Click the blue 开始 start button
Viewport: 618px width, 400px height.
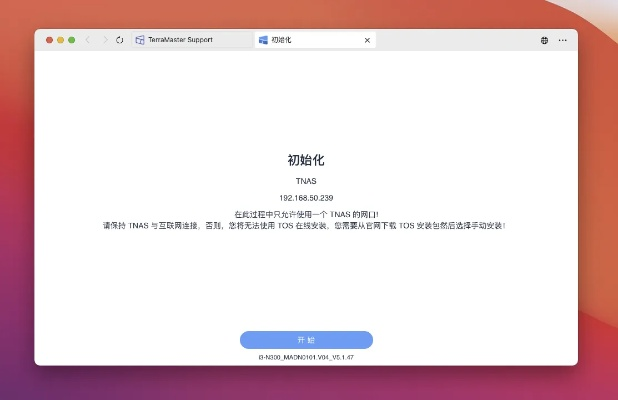pyautogui.click(x=306, y=340)
